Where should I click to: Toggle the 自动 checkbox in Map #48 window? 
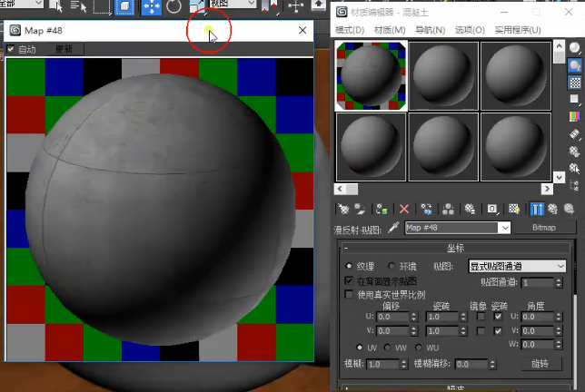[11, 49]
